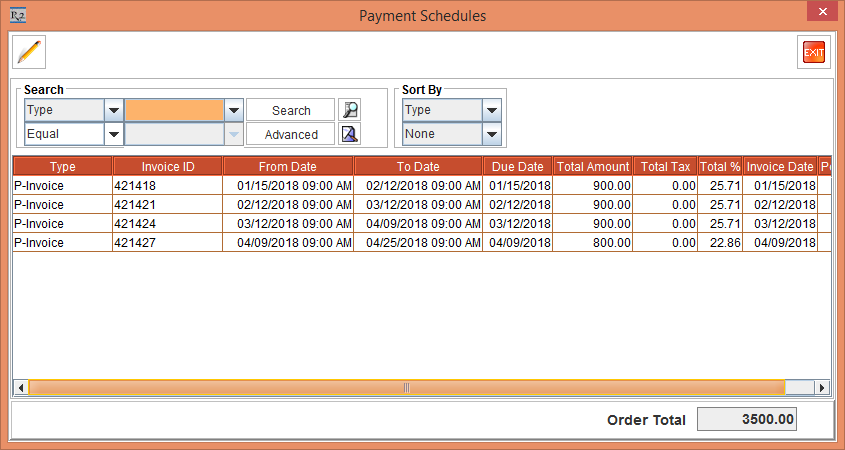
Task: Click the magnifier search icon
Action: (x=349, y=110)
